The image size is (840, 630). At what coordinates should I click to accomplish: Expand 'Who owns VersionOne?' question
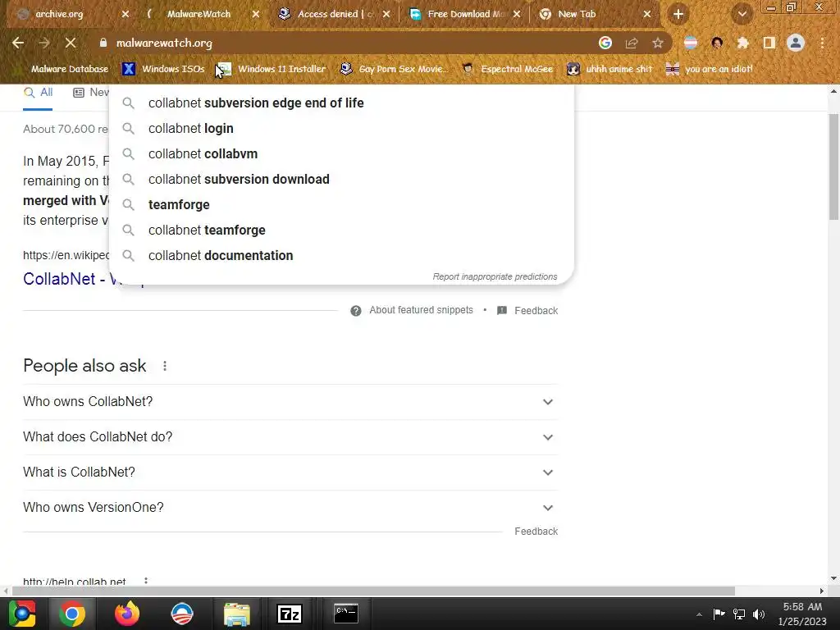coord(290,508)
